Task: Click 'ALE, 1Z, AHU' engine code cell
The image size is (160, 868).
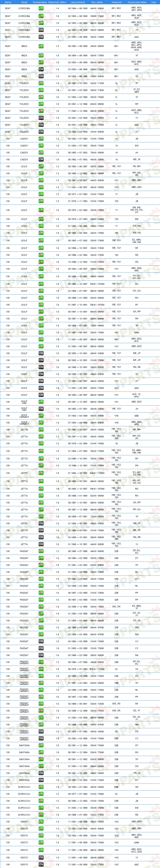Action: (x=137, y=395)
